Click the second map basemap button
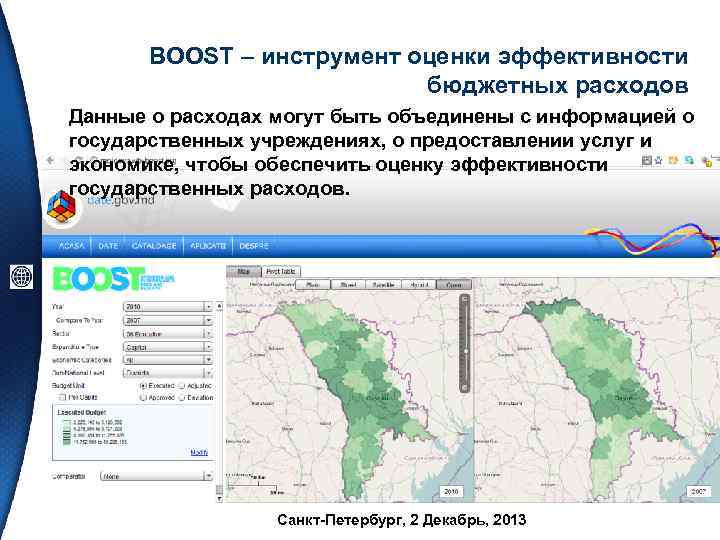This screenshot has width=720, height=540. point(348,285)
